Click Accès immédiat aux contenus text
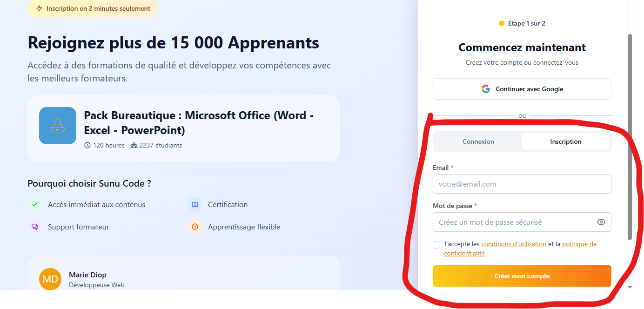The image size is (644, 309). [96, 204]
